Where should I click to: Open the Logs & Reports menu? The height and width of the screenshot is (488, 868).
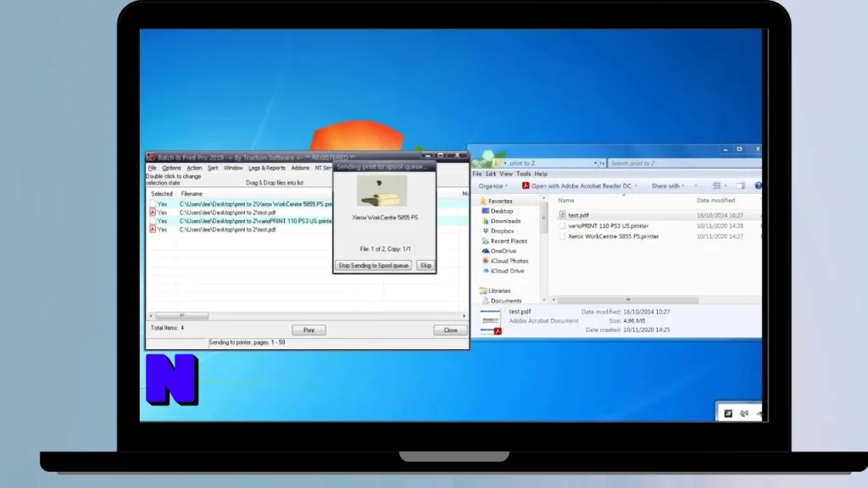(267, 168)
